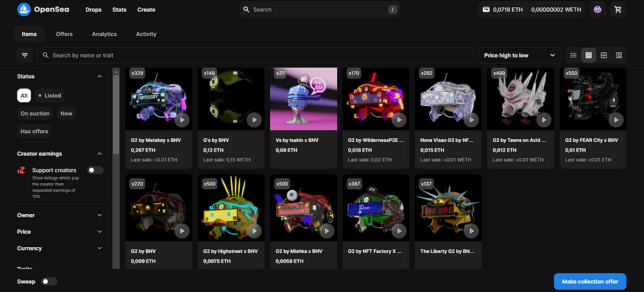Open the profile avatar icon
The width and height of the screenshot is (644, 292).
(597, 10)
